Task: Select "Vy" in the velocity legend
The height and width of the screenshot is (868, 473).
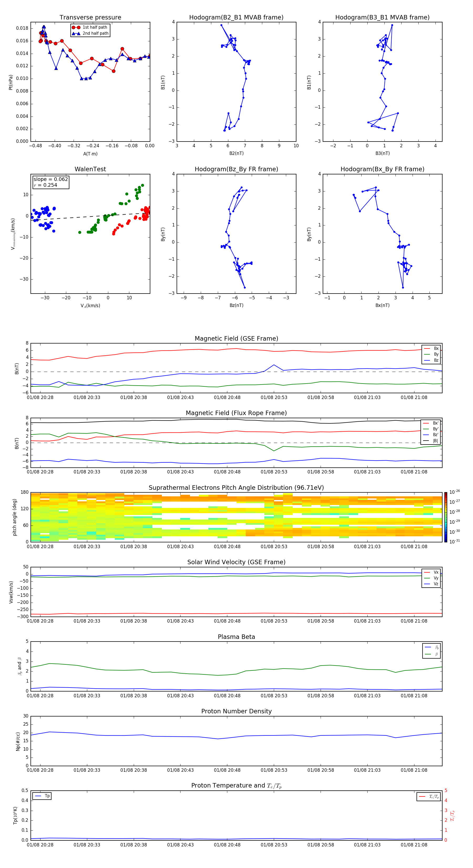Action: point(431,578)
